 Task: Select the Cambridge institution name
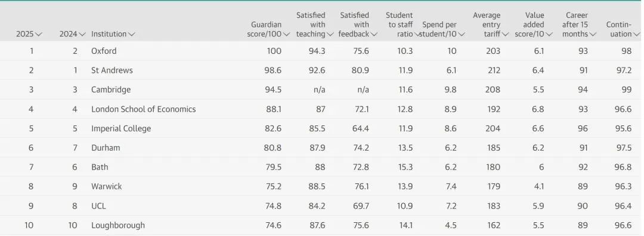(x=111, y=90)
